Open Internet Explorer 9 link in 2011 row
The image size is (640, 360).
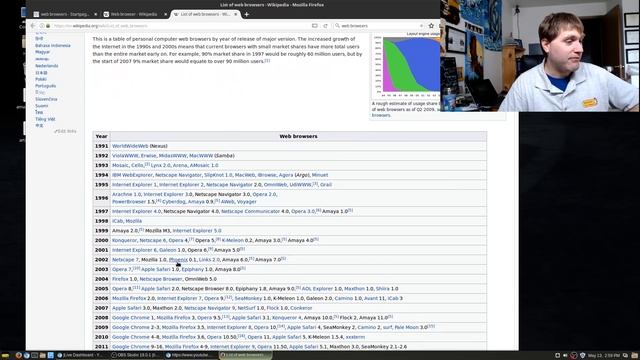tap(232, 347)
